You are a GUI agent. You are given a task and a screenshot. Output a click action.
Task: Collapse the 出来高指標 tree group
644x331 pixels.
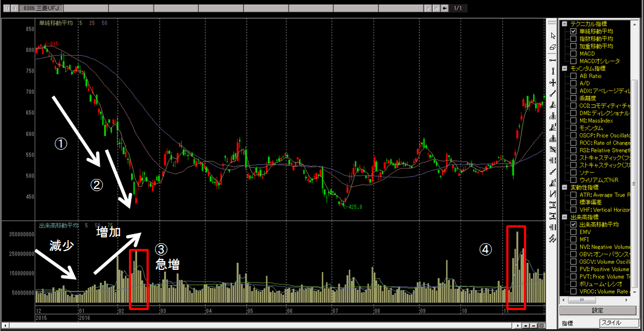click(564, 218)
